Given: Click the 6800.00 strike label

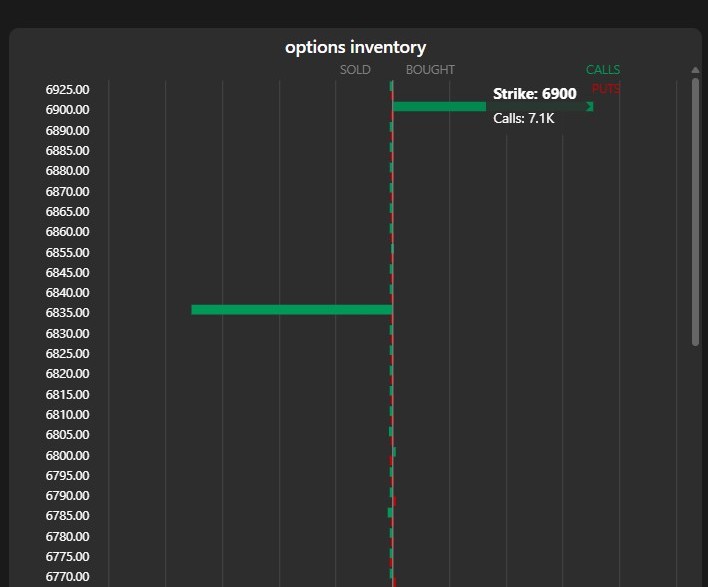Looking at the screenshot, I should [68, 455].
